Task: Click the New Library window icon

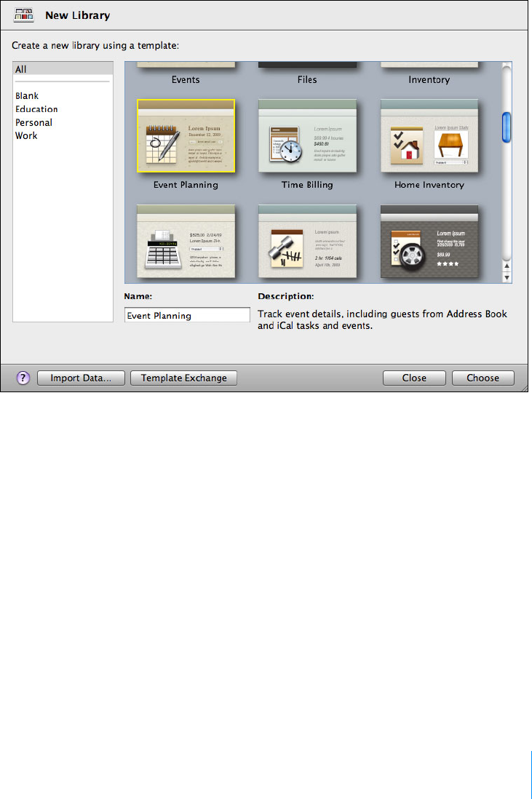Action: (24, 15)
